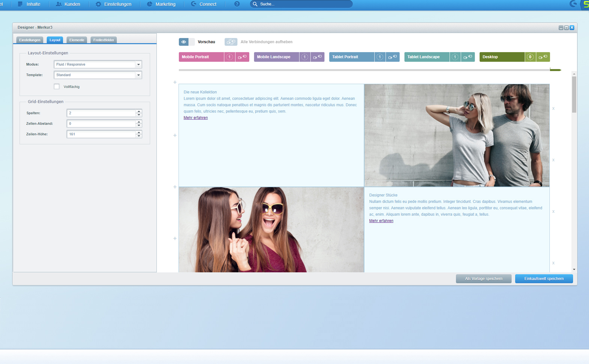Open the help question mark icon
589x364 pixels.
click(237, 4)
